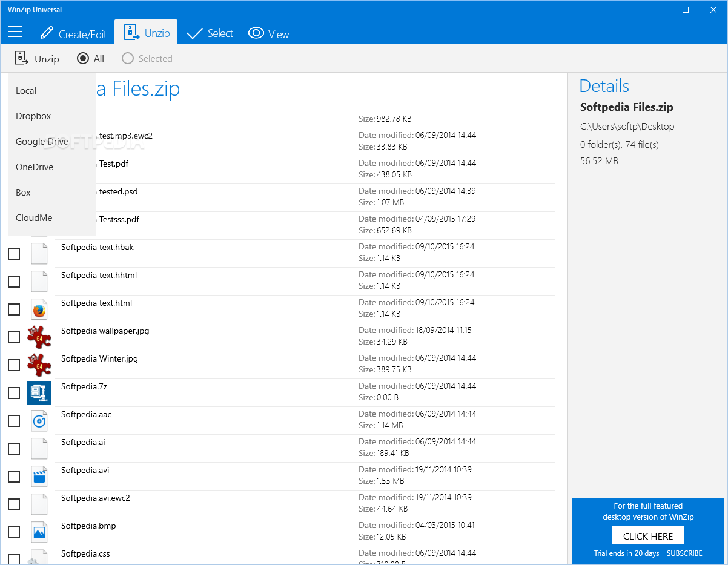Switch to the Unzip tab
728x565 pixels.
pos(146,33)
